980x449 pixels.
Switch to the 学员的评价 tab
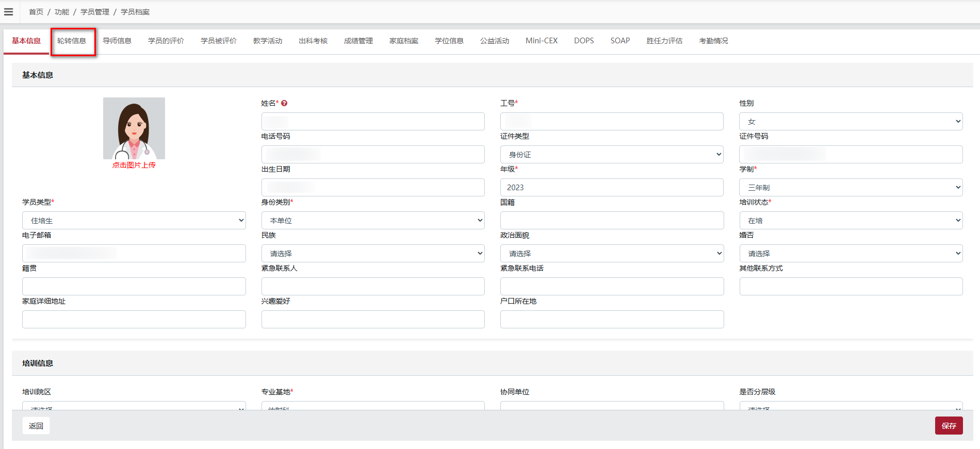point(166,41)
